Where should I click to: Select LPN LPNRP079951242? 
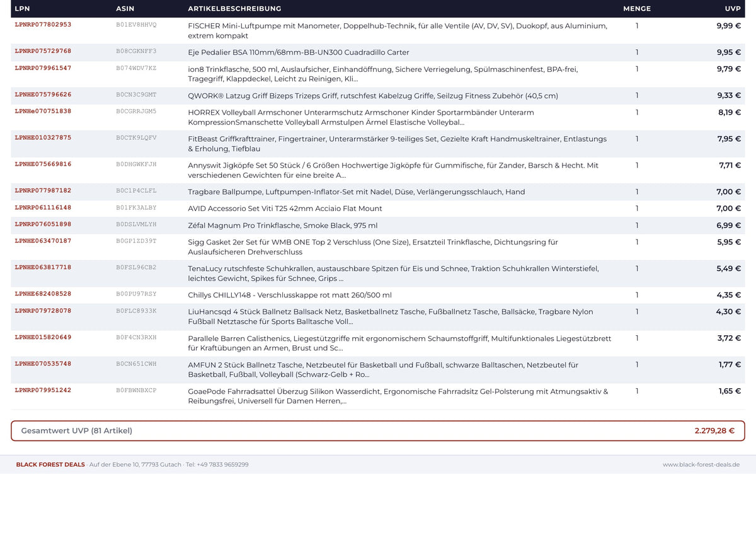[43, 390]
